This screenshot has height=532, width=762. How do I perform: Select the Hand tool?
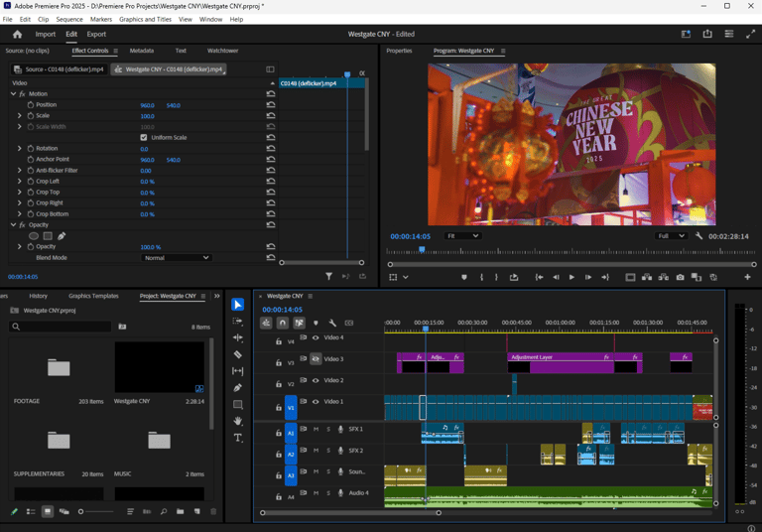(238, 421)
